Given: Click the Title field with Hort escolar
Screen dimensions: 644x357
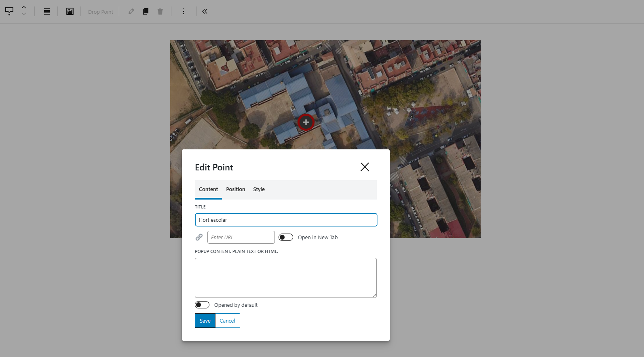Looking at the screenshot, I should pos(286,220).
